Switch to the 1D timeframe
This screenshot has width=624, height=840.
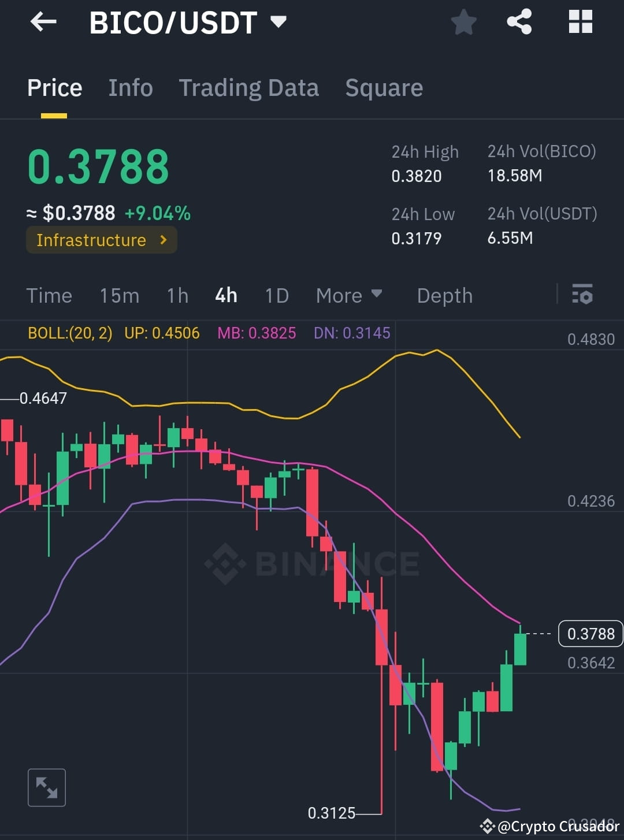tap(276, 295)
